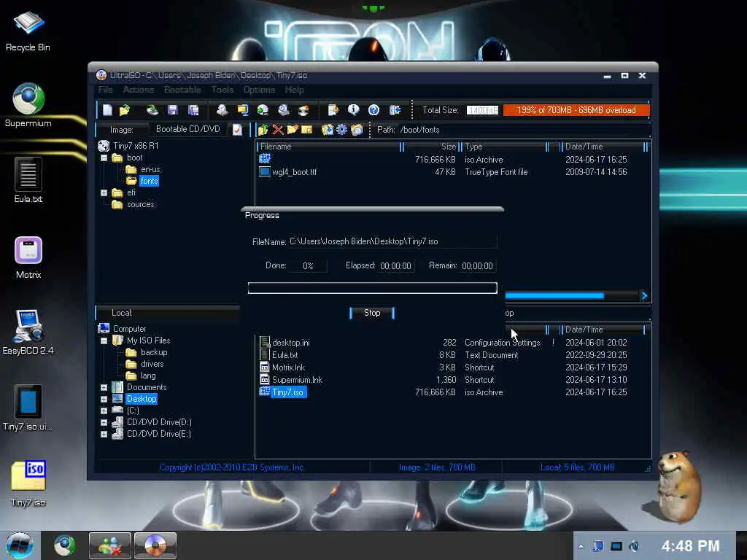This screenshot has width=747, height=560.
Task: Expand the (C:) drive node
Action: 104,411
